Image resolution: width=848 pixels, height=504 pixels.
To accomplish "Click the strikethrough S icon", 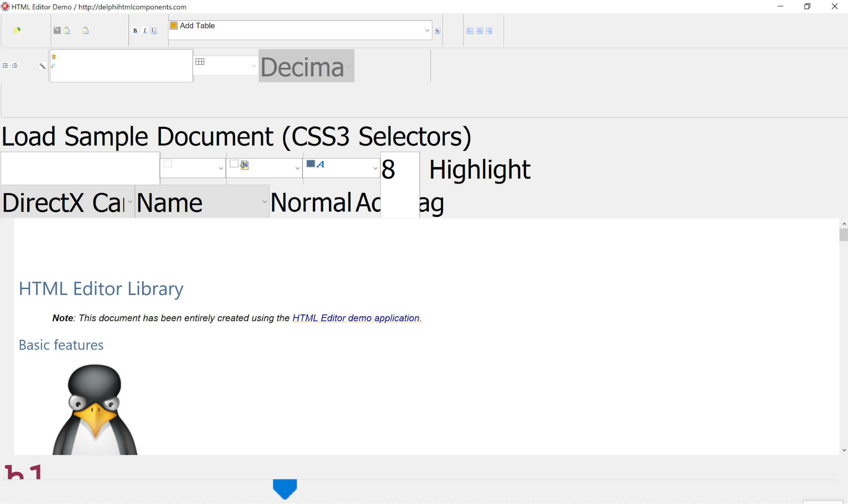I will (x=437, y=31).
